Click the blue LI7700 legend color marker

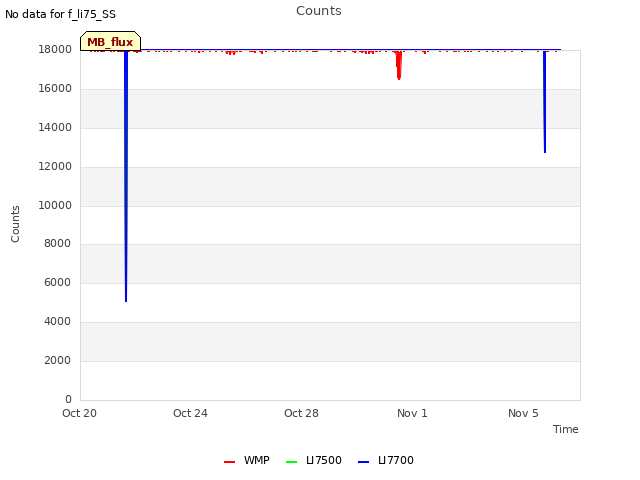(x=363, y=462)
